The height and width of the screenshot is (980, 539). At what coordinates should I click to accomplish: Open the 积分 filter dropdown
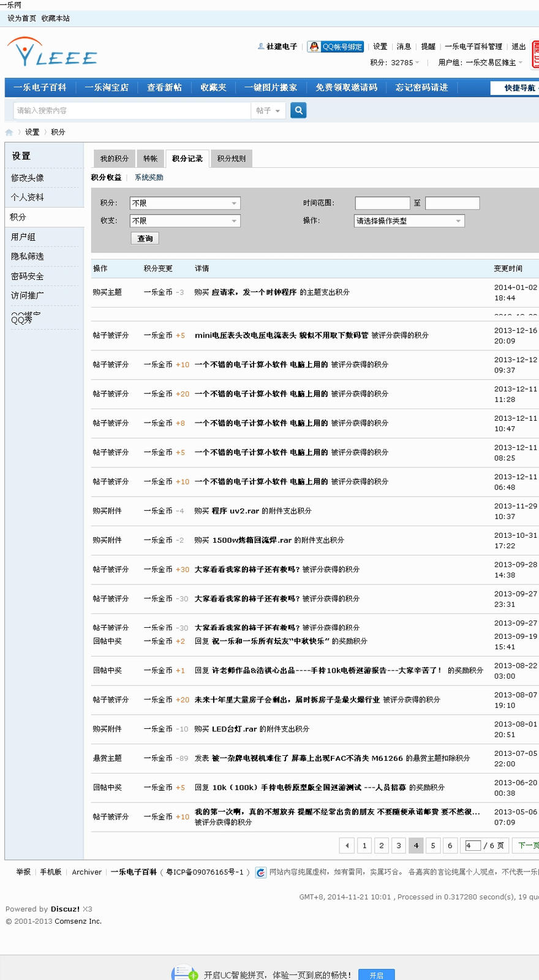point(185,203)
